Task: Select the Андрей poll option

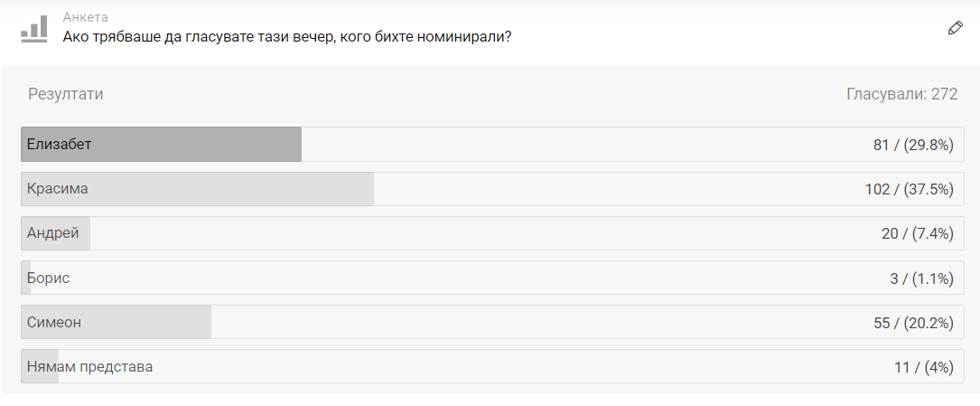Action: (x=492, y=233)
